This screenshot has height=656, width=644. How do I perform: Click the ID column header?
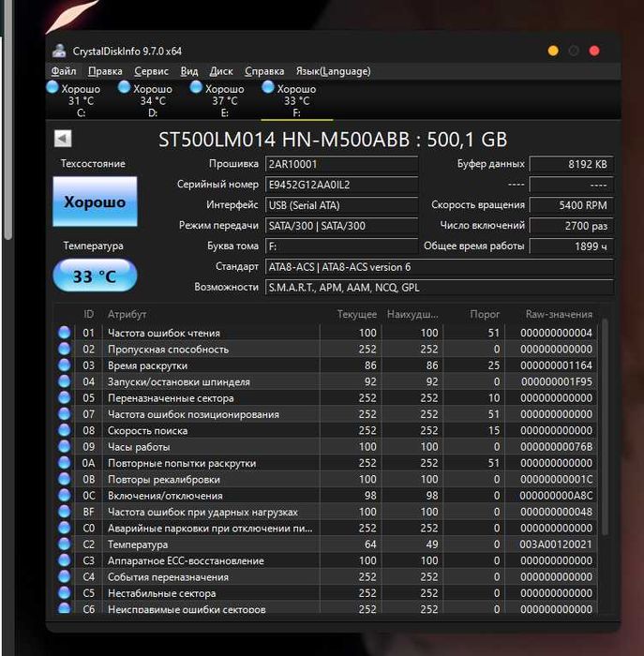click(89, 314)
